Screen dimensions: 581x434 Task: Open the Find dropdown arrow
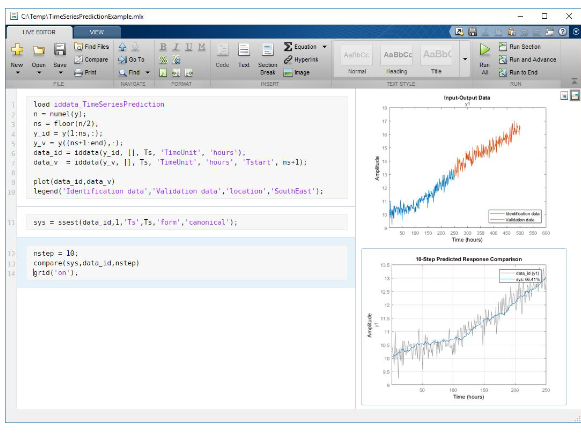click(x=147, y=73)
